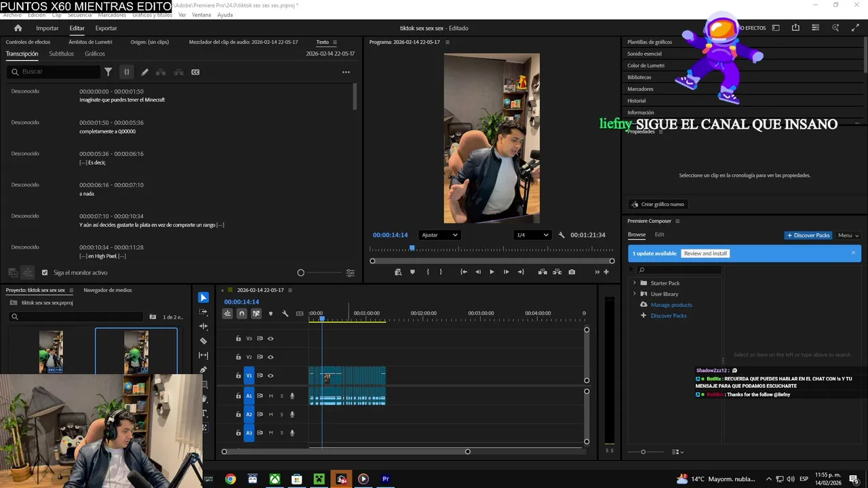The image size is (868, 488).
Task: Click the Buscar field in transcript panel
Action: (54, 72)
